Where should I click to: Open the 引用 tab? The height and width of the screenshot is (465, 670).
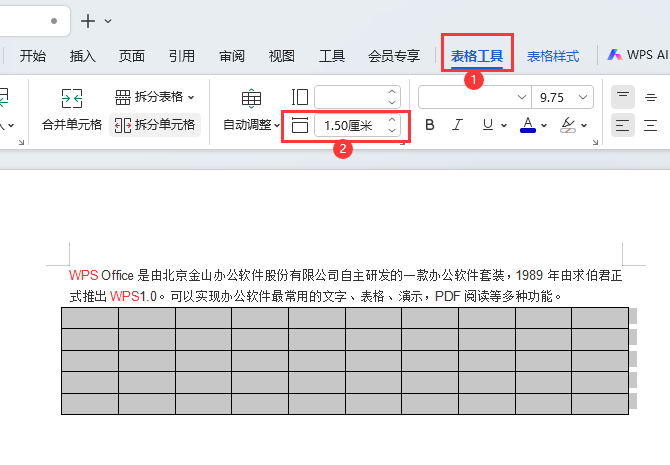(182, 56)
